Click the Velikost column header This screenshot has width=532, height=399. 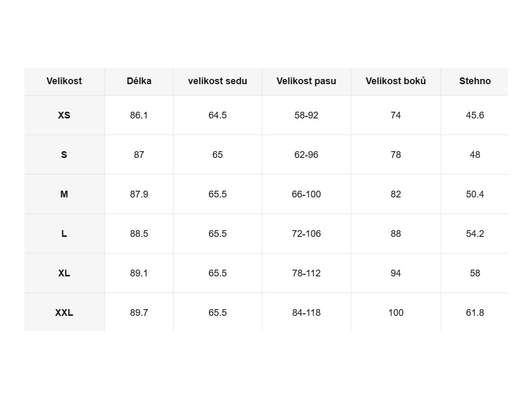(64, 81)
